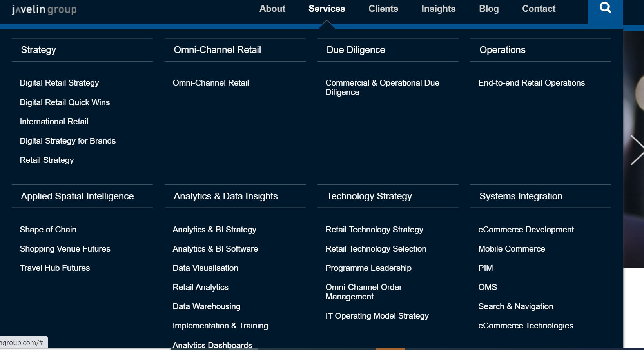Open the Contact page
Image resolution: width=644 pixels, height=350 pixels.
(x=539, y=9)
